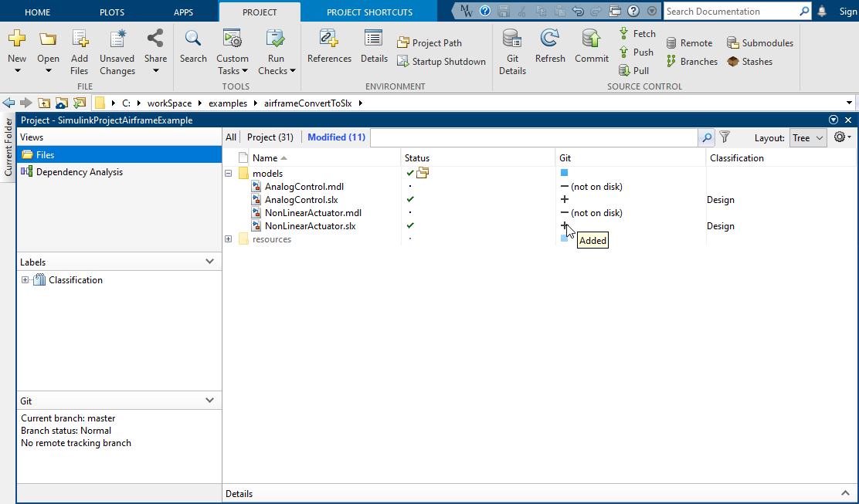Collapse the Git panel
The height and width of the screenshot is (504, 859).
click(x=209, y=401)
